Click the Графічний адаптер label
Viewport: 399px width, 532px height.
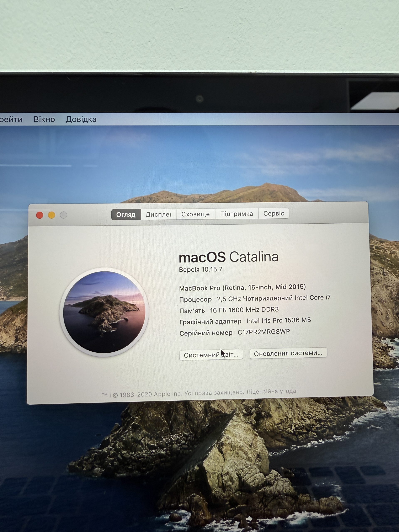tap(211, 321)
